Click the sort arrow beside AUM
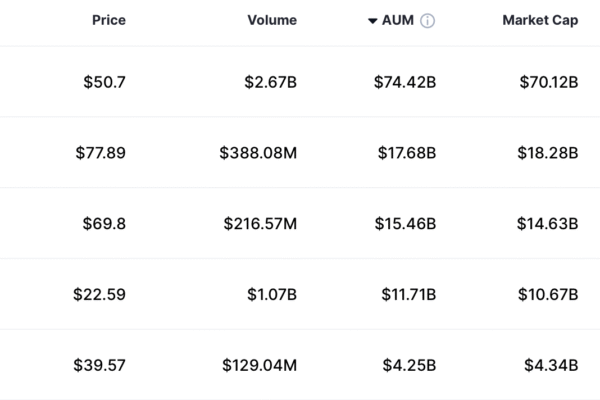The height and width of the screenshot is (400, 600). point(372,21)
